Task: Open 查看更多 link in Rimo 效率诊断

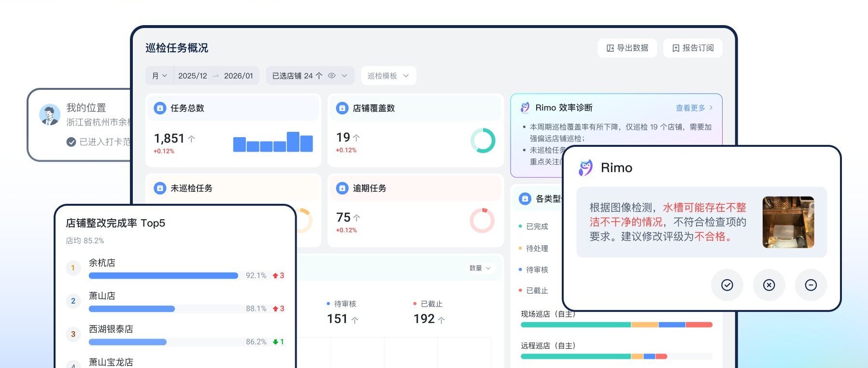Action: [694, 108]
